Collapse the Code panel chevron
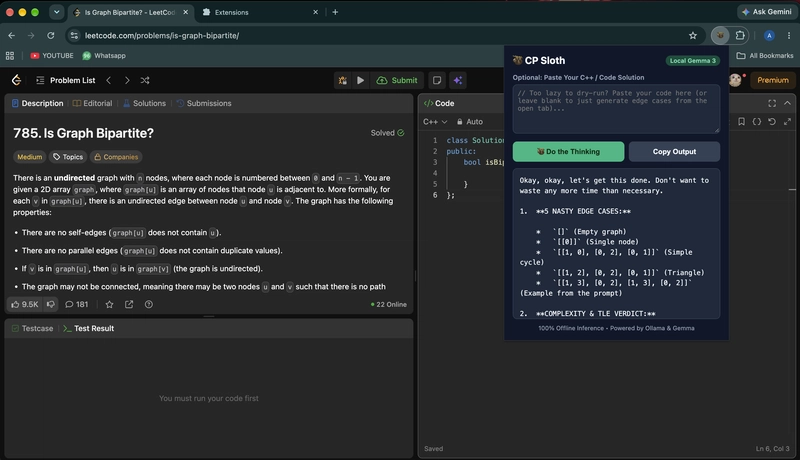Viewport: 800px width, 460px height. 787,103
